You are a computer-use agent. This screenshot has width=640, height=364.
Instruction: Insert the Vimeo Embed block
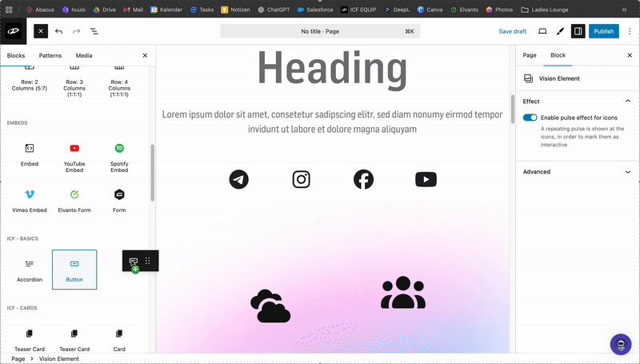click(30, 201)
